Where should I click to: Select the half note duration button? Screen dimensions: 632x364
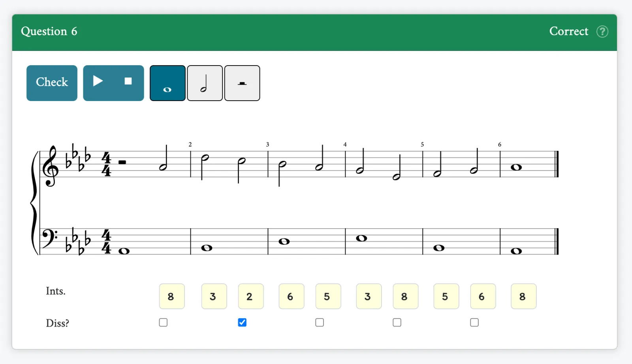(x=205, y=83)
